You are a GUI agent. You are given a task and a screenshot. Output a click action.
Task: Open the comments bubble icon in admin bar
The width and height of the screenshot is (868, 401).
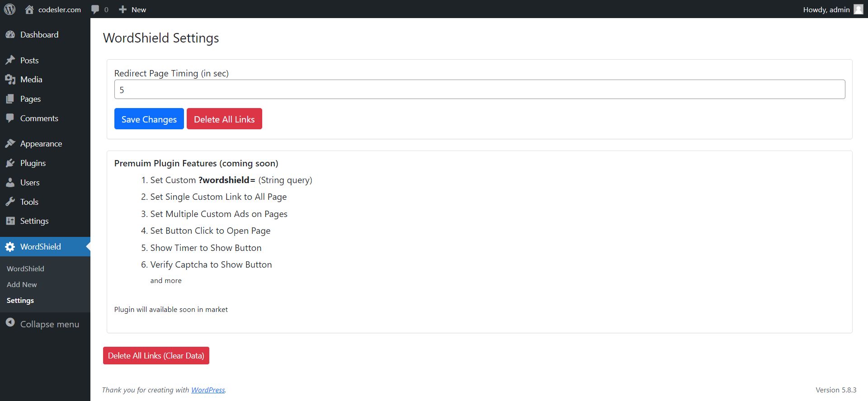click(x=95, y=9)
